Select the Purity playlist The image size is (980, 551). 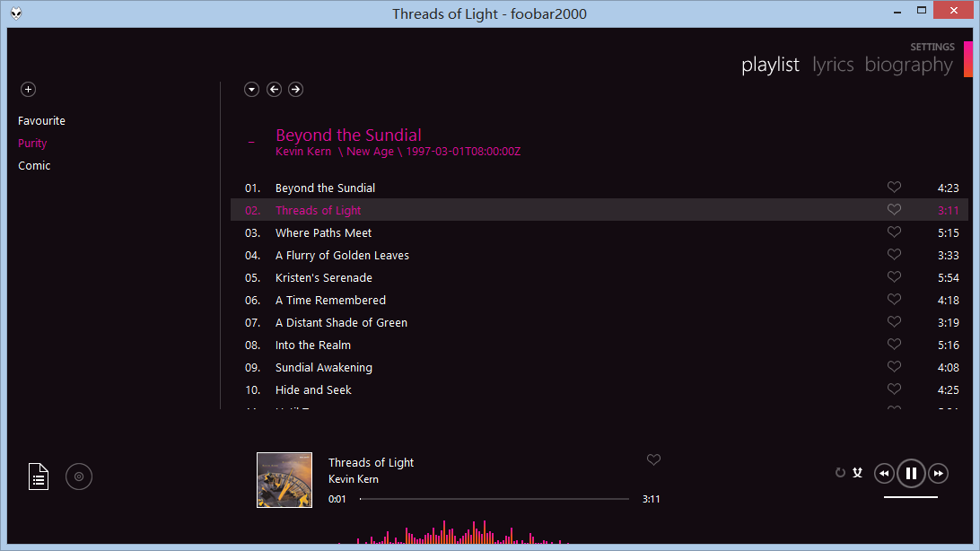[x=31, y=143]
